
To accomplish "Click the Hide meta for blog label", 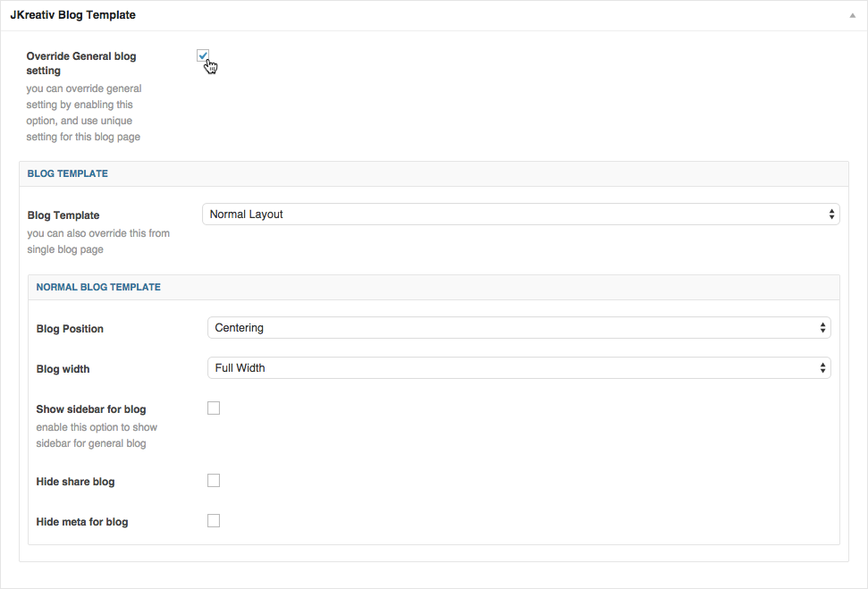I will tap(82, 522).
